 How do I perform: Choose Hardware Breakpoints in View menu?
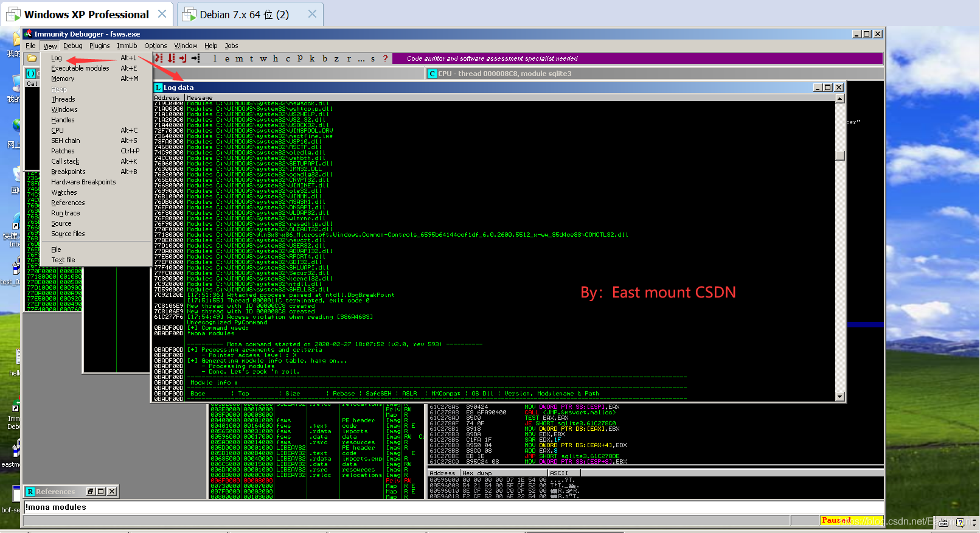click(x=96, y=182)
